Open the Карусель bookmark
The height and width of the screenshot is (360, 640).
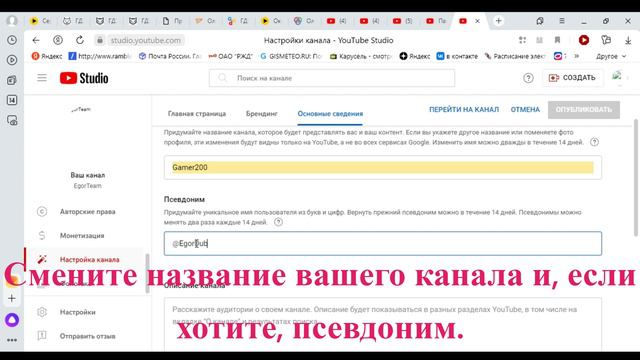pos(360,56)
